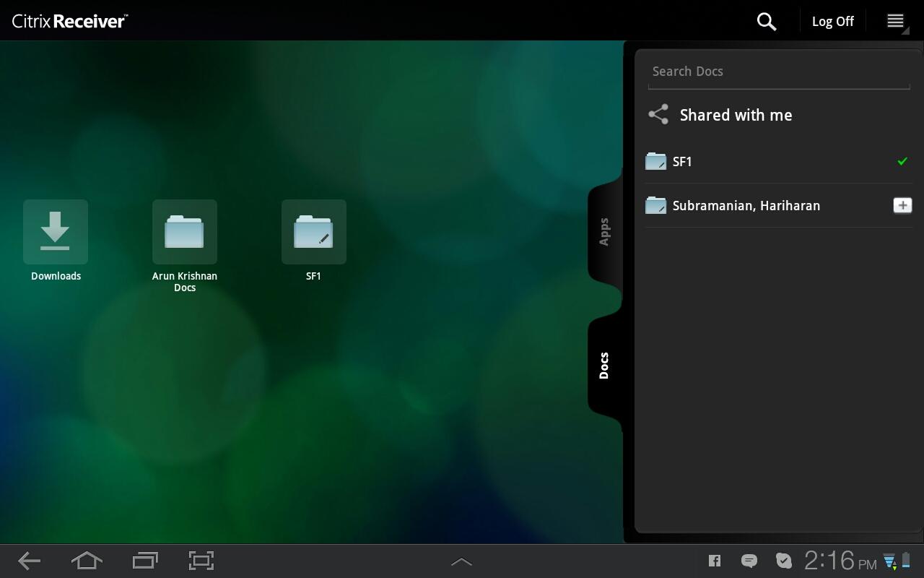
Task: Open the clock in the system tray
Action: pos(840,561)
